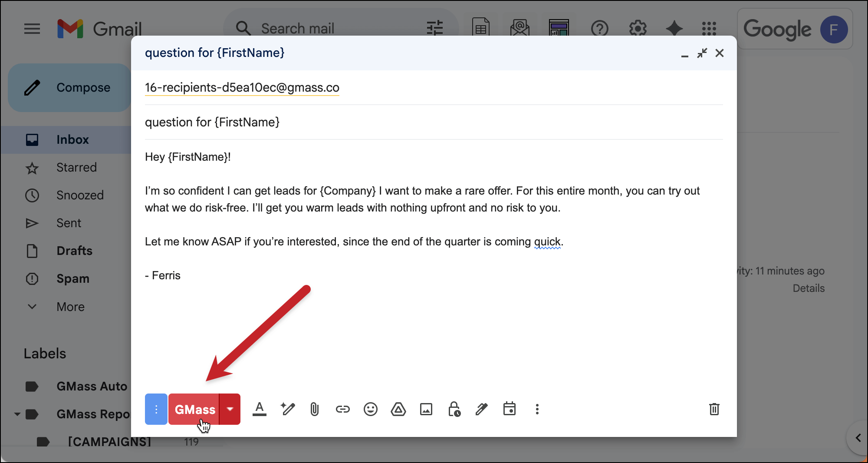This screenshot has height=463, width=868.
Task: Open text formatting options
Action: tap(260, 409)
